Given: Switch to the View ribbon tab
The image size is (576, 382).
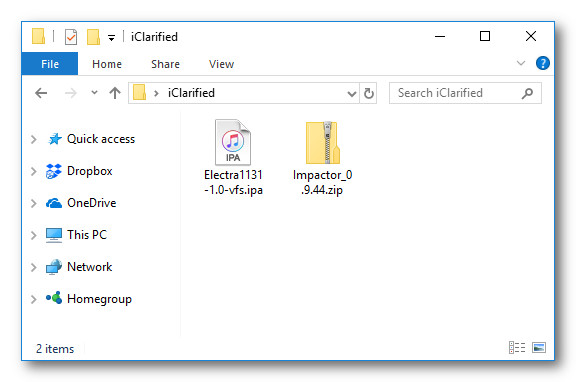Looking at the screenshot, I should click(x=222, y=64).
